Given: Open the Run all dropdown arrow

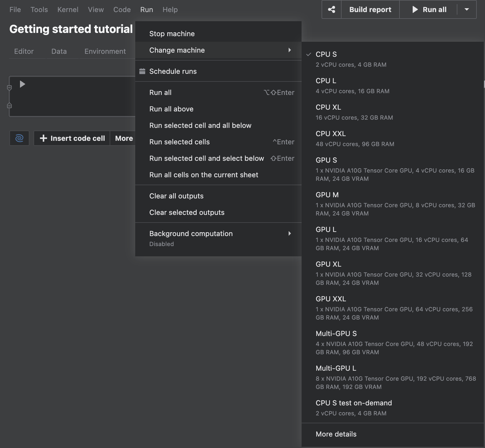Looking at the screenshot, I should [x=466, y=10].
